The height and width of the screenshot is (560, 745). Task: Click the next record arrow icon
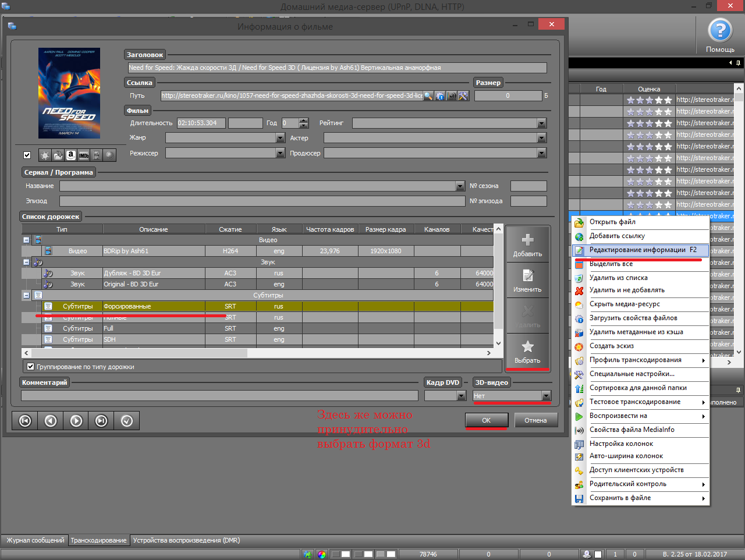[x=76, y=421]
